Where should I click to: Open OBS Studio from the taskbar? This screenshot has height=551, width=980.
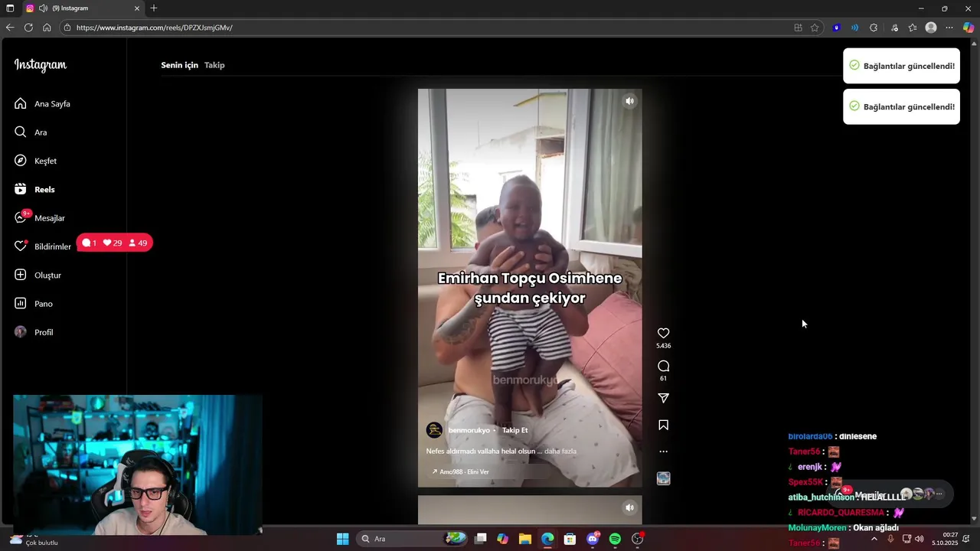638,539
